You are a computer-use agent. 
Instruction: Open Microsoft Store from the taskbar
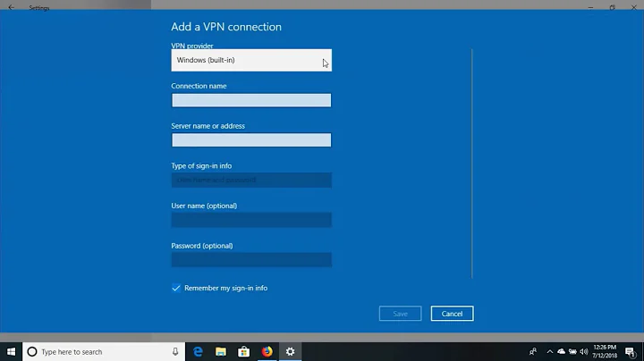tap(244, 351)
